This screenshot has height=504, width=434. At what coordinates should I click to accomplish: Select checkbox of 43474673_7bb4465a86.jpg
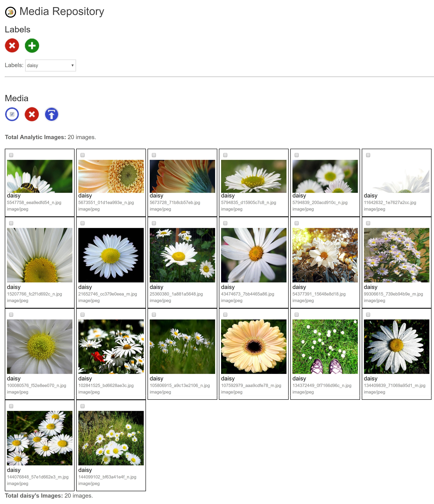coord(225,223)
